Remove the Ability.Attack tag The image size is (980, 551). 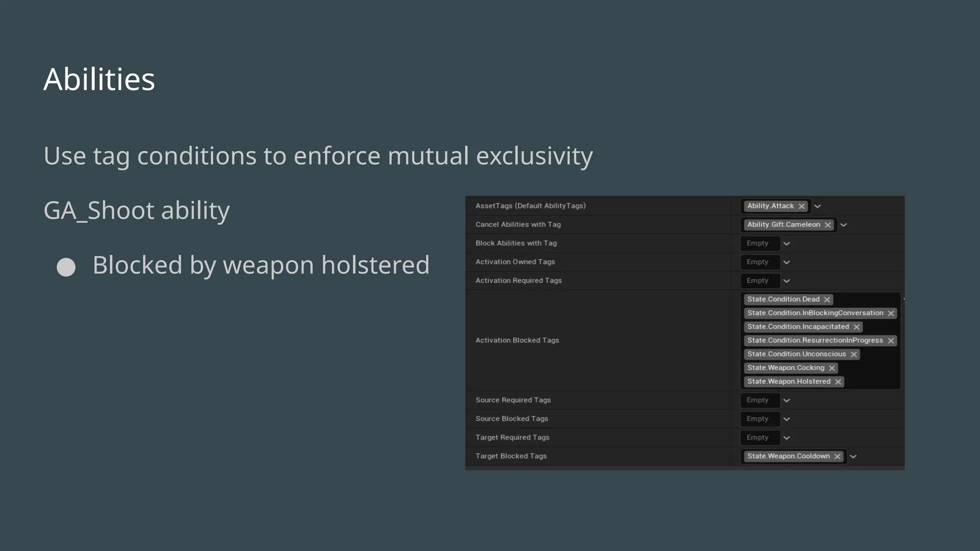coord(802,206)
